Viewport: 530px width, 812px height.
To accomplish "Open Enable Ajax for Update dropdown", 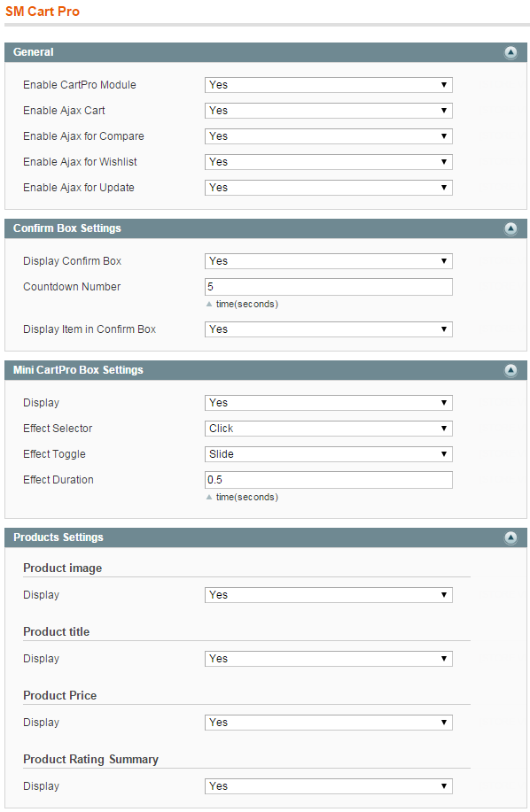I will [329, 188].
